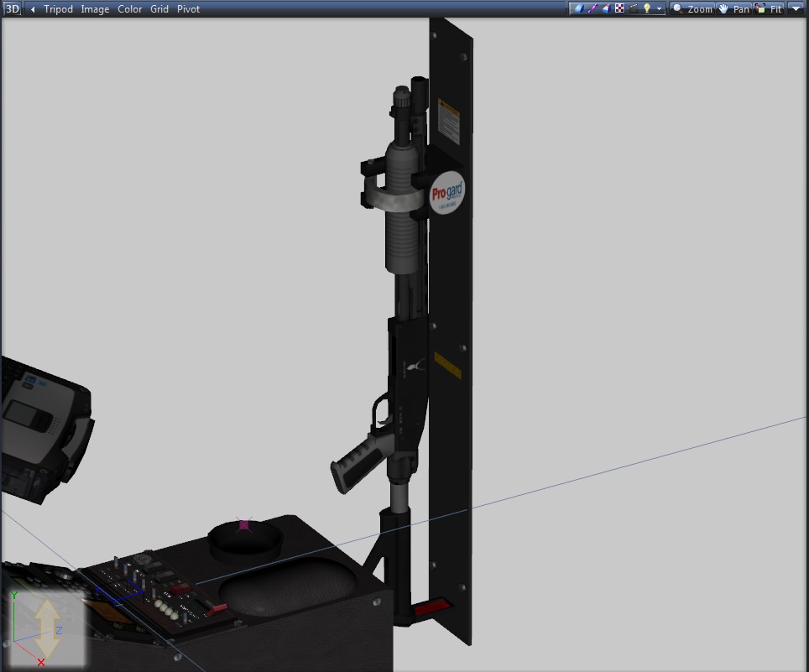
Task: Expand the display options dropdown arrow
Action: click(x=660, y=9)
